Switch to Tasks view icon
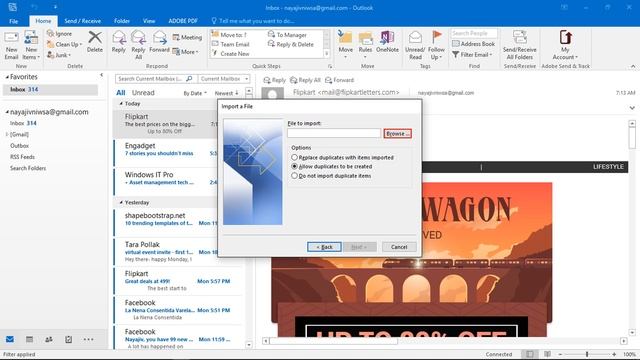Viewport: 640px width, 360px height. [x=69, y=339]
